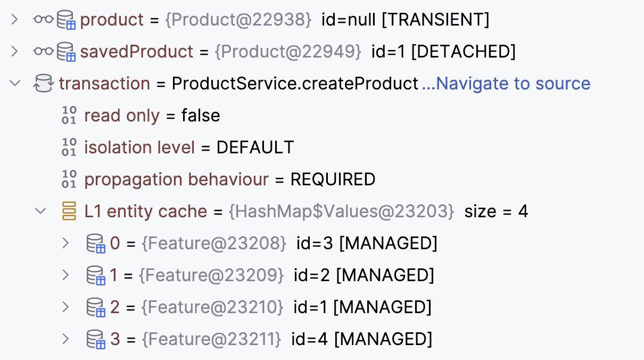Expand the savedProduct variable node
Image resolution: width=644 pixels, height=360 pixels.
(14, 52)
